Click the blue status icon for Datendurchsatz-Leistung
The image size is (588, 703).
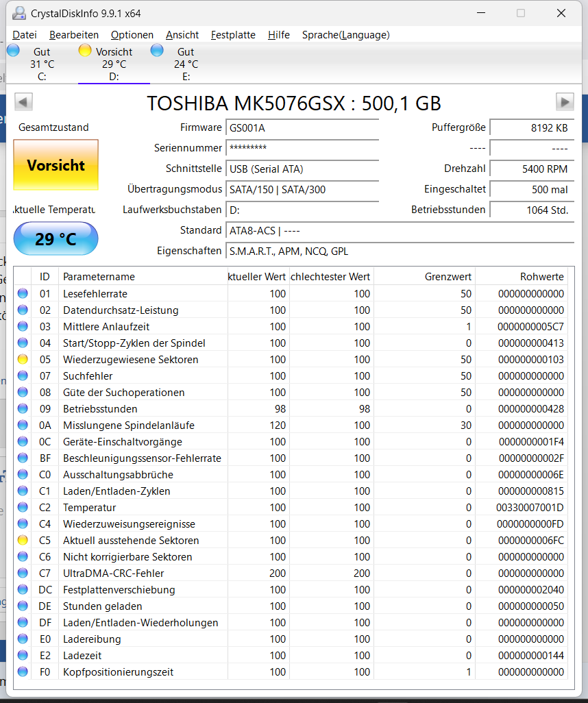pos(23,310)
